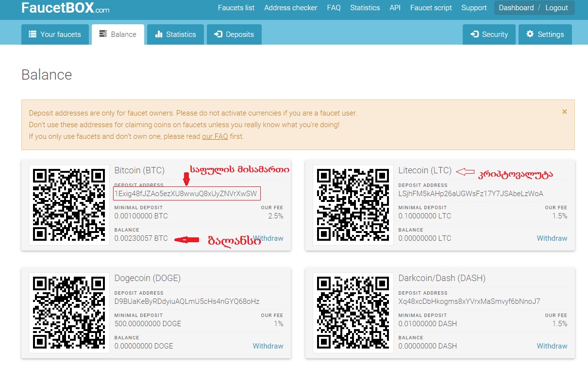Withdraw the Bitcoin balance
Image resolution: width=588 pixels, height=366 pixels.
(x=268, y=238)
